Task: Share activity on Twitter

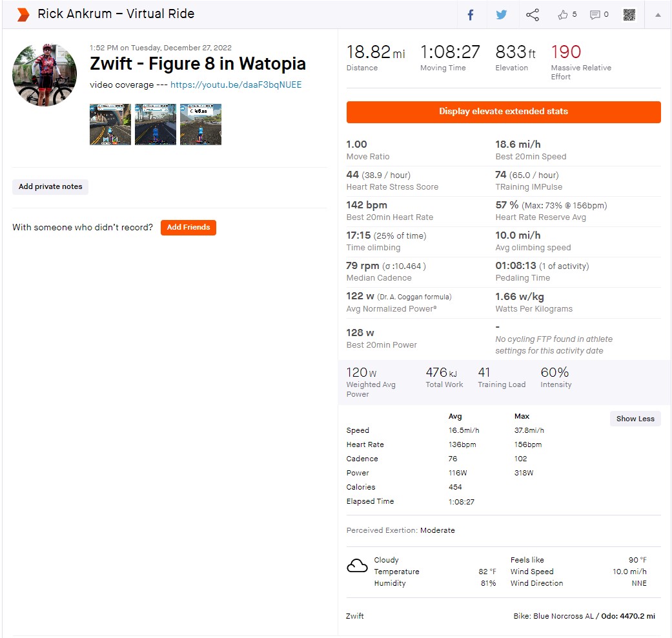Action: coord(502,15)
